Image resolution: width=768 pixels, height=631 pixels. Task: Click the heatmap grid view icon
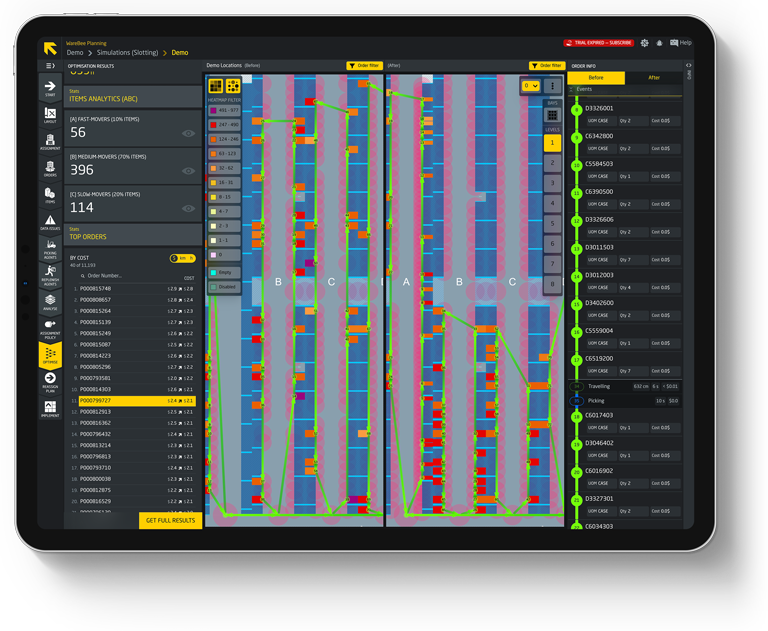tap(216, 86)
